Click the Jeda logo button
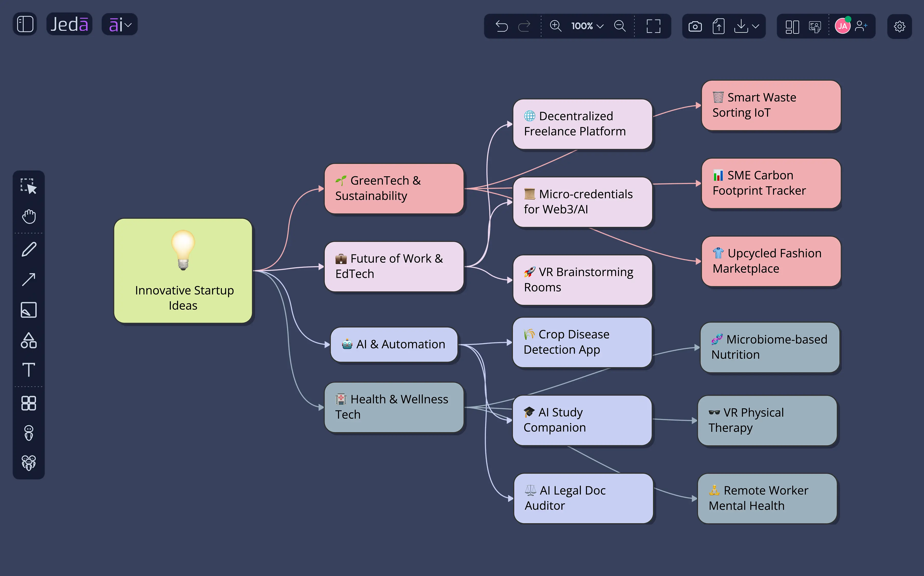Screen dimensions: 924x576 (x=69, y=24)
